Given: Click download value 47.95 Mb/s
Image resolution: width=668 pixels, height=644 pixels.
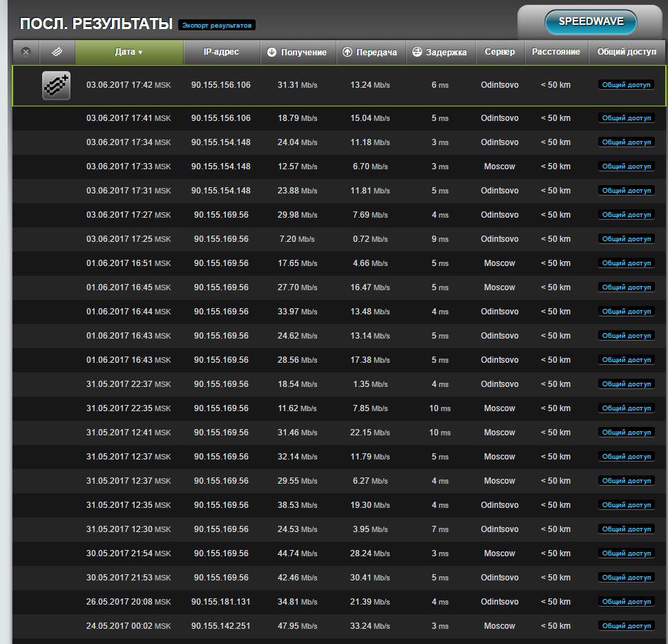Looking at the screenshot, I should 297,626.
